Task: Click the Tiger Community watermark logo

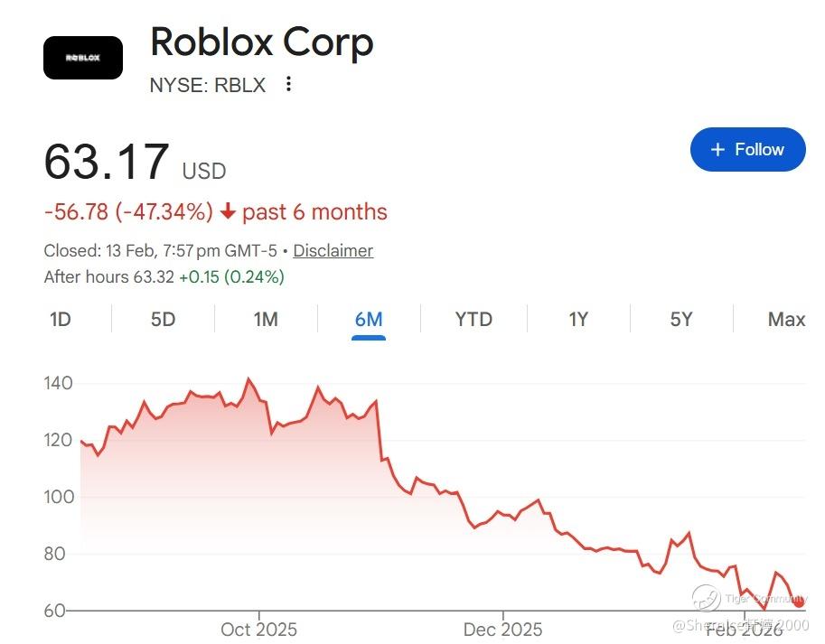Action: [x=706, y=597]
